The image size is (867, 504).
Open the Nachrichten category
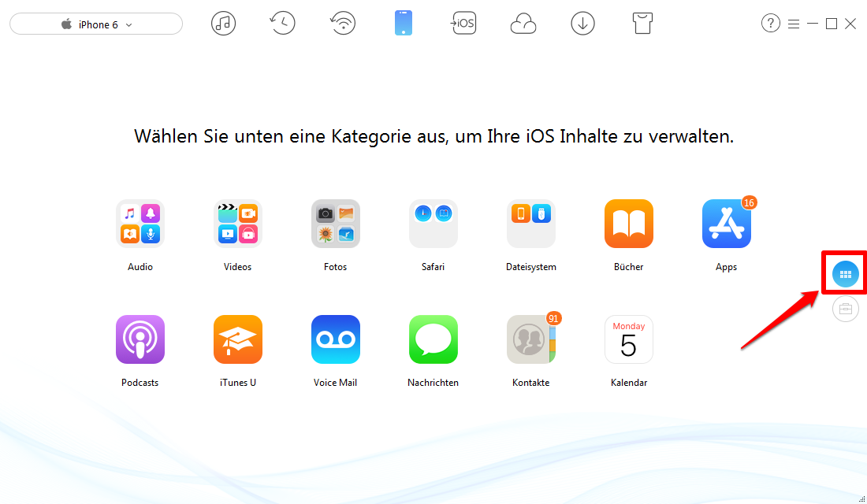(x=433, y=339)
